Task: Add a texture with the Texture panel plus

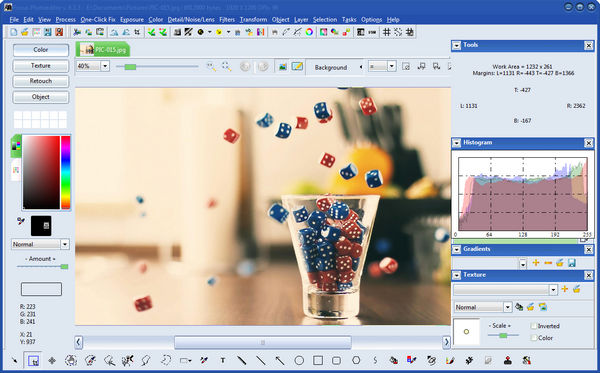Action: pos(564,289)
